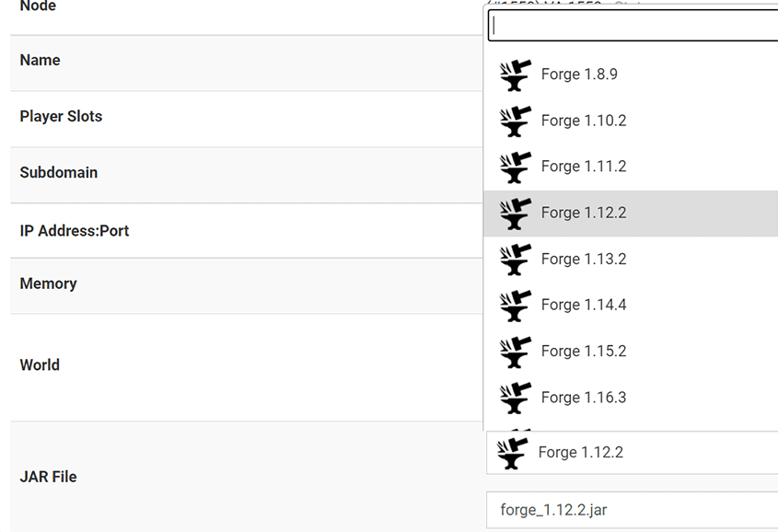
Task: Click the anvil icon beside Forge 1.14.4
Action: [x=516, y=306]
